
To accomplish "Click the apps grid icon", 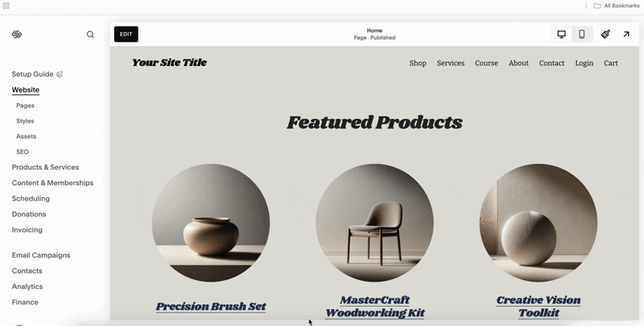I will coord(6,6).
